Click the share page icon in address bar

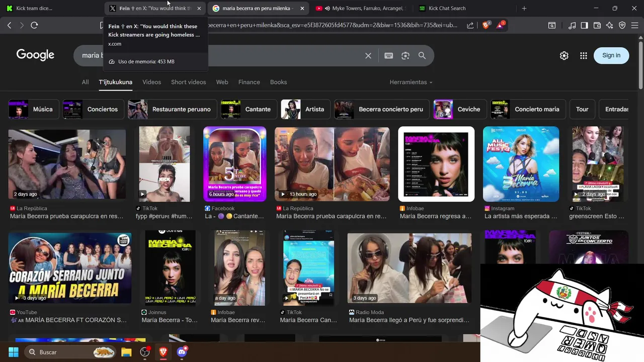tap(470, 25)
